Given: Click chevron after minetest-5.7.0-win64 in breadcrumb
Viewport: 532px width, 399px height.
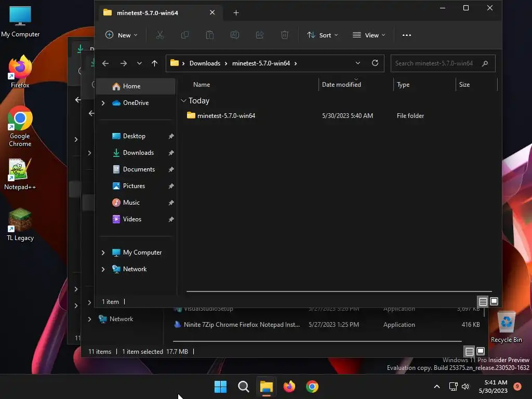Looking at the screenshot, I should click(296, 63).
